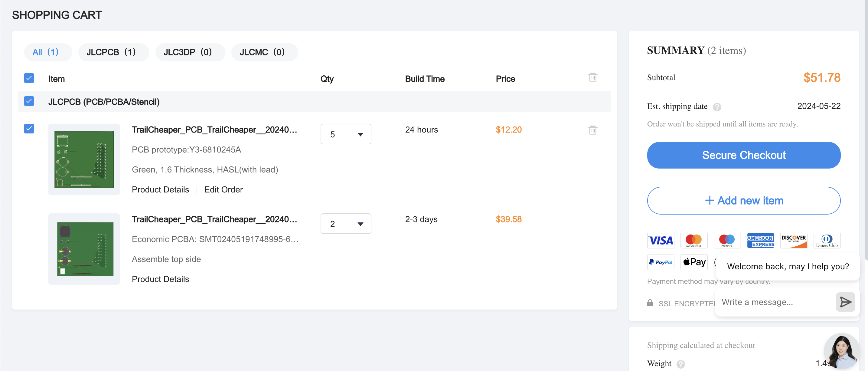Open quantity dropdown showing 5
Viewport: 868px width, 371px height.
point(346,134)
